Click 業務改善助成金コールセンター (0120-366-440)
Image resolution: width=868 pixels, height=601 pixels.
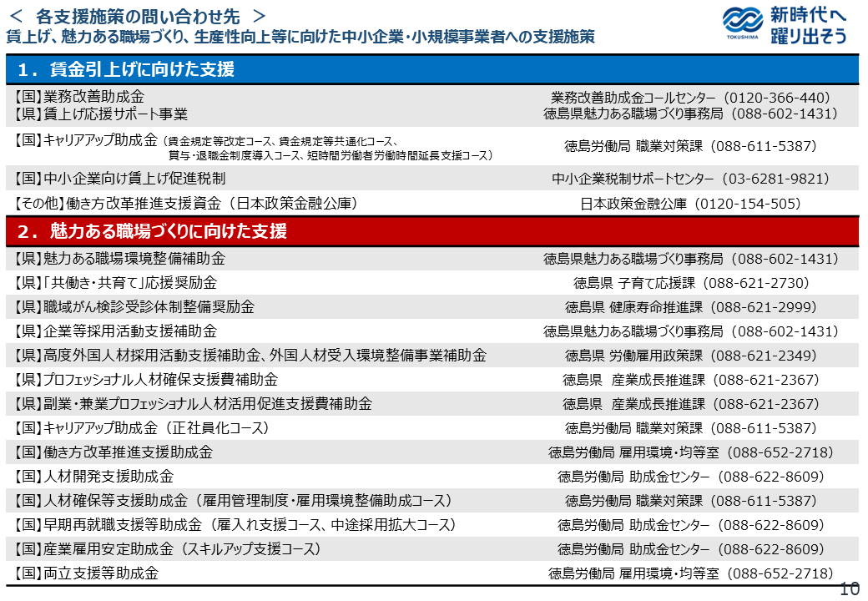(x=690, y=98)
